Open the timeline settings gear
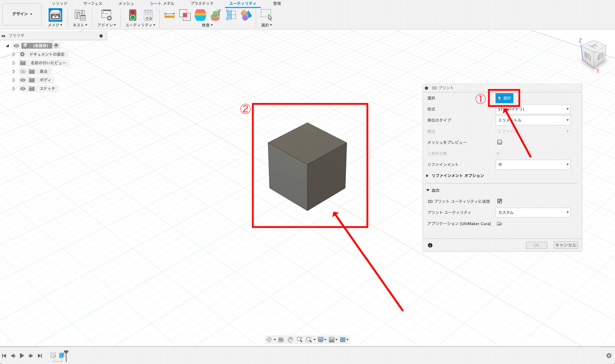The height and width of the screenshot is (364, 615). point(608,355)
